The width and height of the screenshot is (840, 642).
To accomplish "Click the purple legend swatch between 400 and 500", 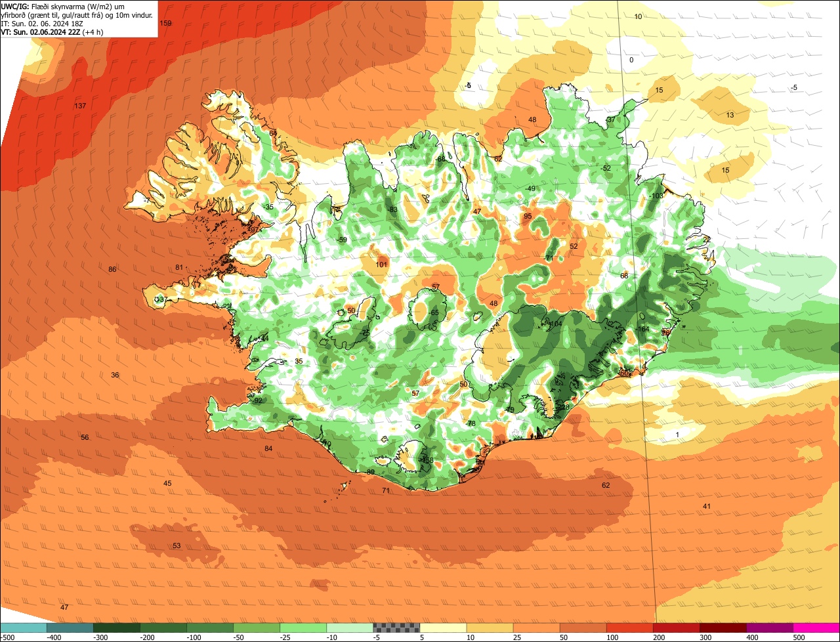I will point(770,628).
